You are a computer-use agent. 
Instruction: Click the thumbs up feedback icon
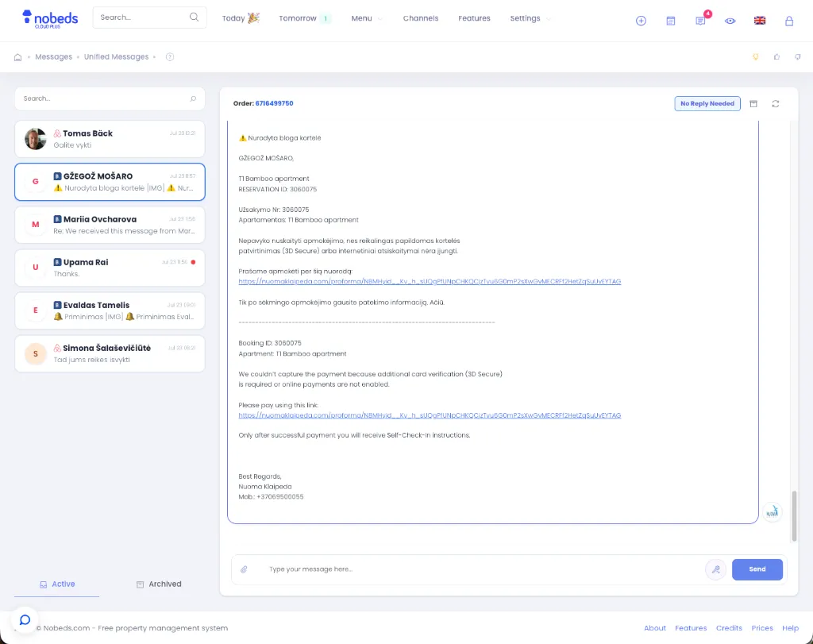[x=776, y=57]
